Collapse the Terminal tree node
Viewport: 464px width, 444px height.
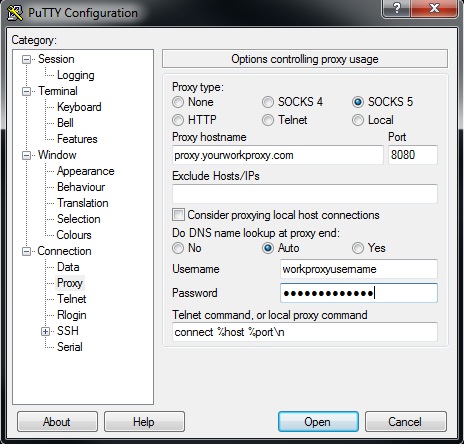(26, 91)
